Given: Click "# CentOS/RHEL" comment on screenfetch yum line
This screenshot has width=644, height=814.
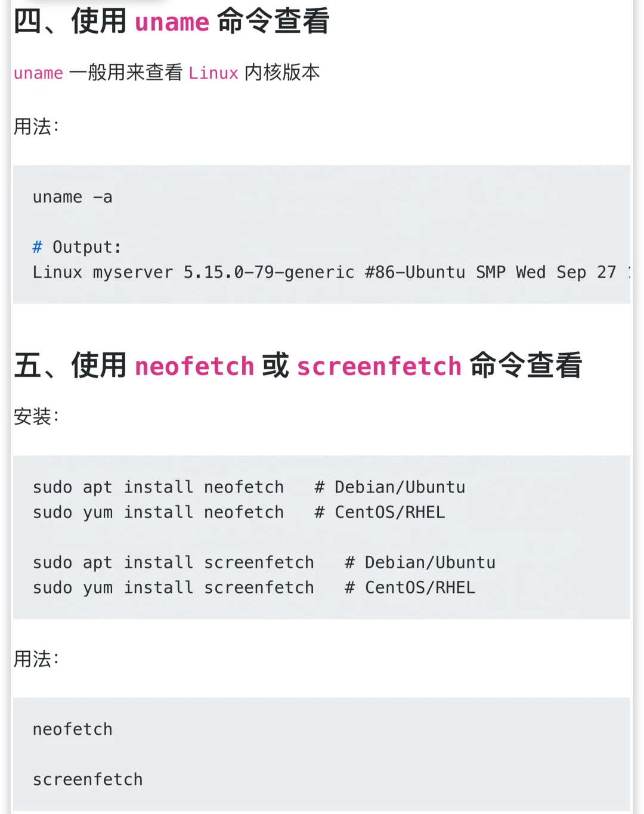Looking at the screenshot, I should 410,587.
